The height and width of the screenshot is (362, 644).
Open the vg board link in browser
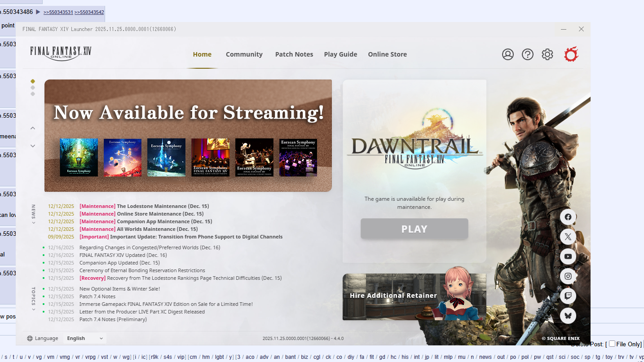pos(39,357)
